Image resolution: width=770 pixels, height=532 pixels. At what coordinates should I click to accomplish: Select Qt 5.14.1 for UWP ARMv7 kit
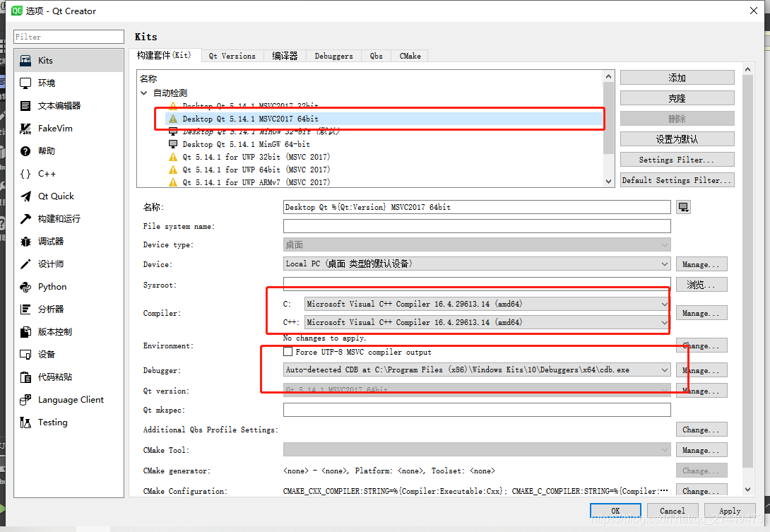(256, 182)
